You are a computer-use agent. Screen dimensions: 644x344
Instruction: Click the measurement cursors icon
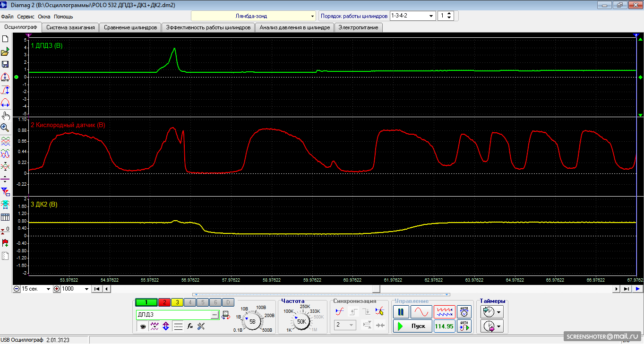point(5,204)
